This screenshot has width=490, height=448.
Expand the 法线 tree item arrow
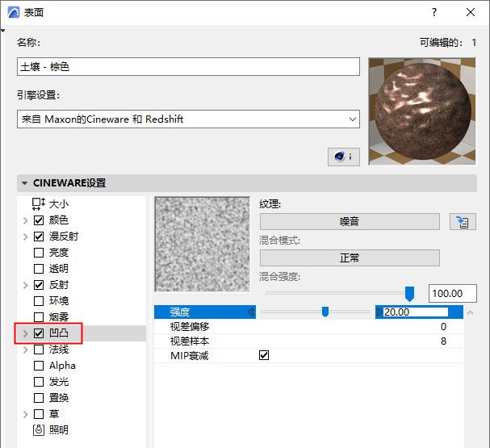point(26,350)
